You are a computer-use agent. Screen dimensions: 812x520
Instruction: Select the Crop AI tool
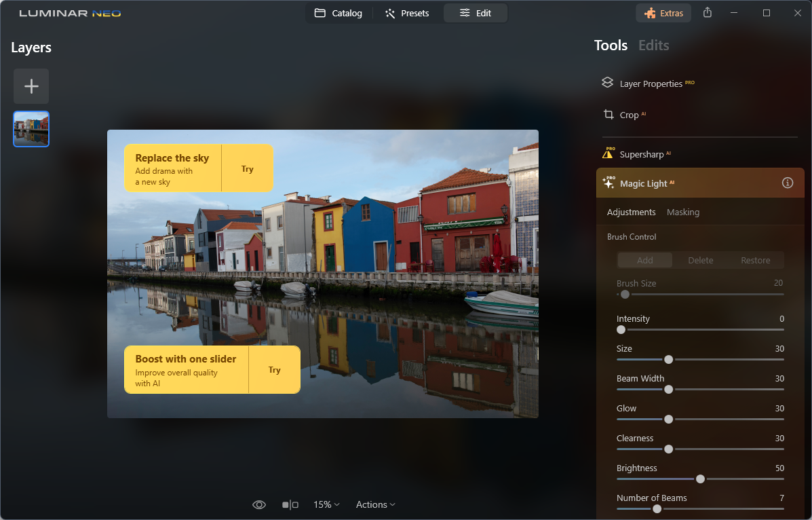[624, 115]
